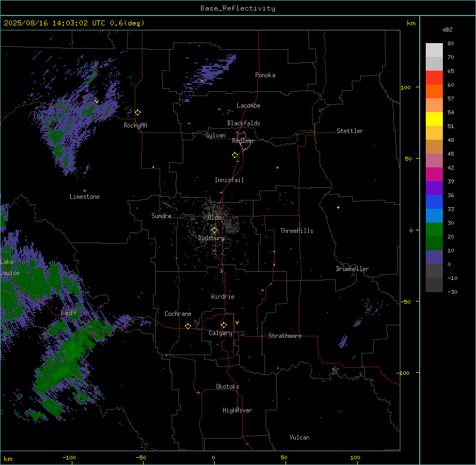Screen dimensions: 476x465
Task: Click the Base_Reflectivity title
Action: (238, 8)
